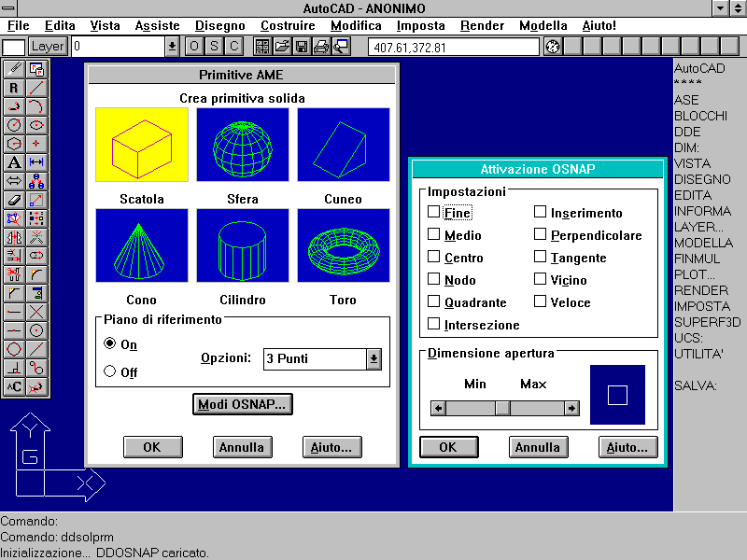Select the Text tool letter A
The width and height of the screenshot is (747, 560).
(x=14, y=162)
